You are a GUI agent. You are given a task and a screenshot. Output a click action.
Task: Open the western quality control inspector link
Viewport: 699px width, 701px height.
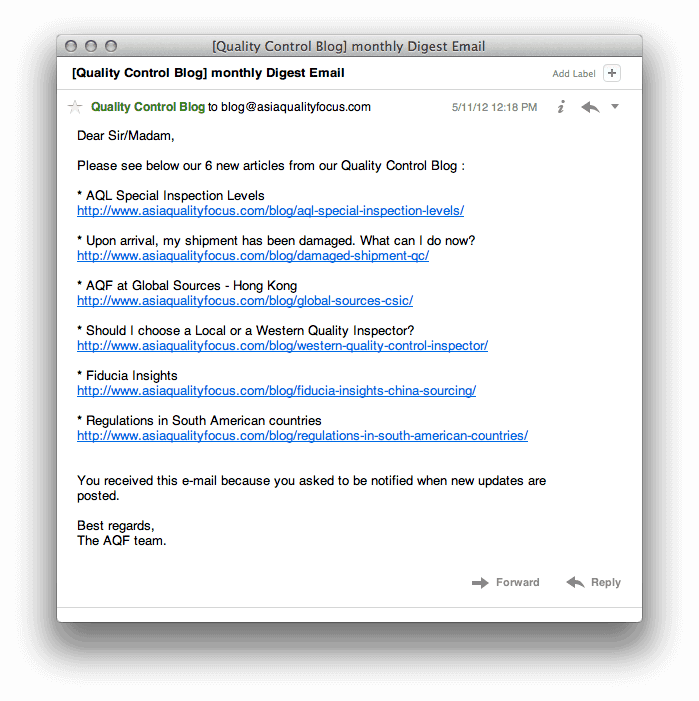[x=282, y=346]
